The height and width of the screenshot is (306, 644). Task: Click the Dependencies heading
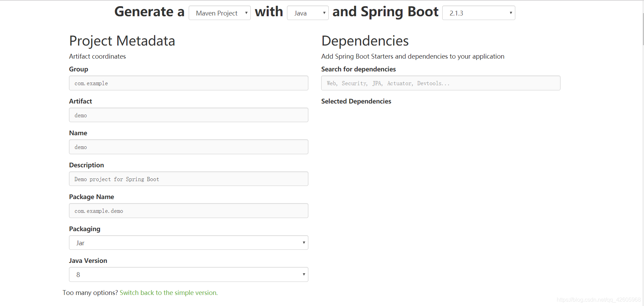tap(365, 41)
